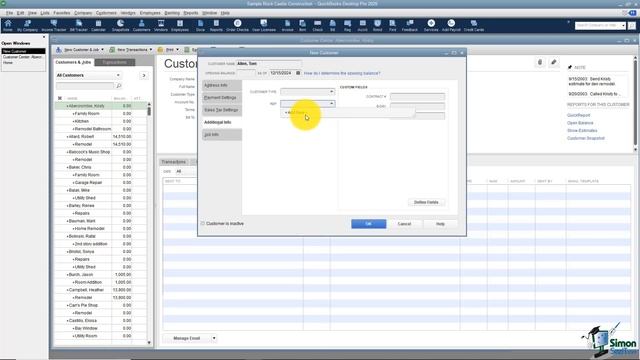Switch to the Transactions tab beside Customers & Jobs
The image size is (640, 360).
coord(115,62)
